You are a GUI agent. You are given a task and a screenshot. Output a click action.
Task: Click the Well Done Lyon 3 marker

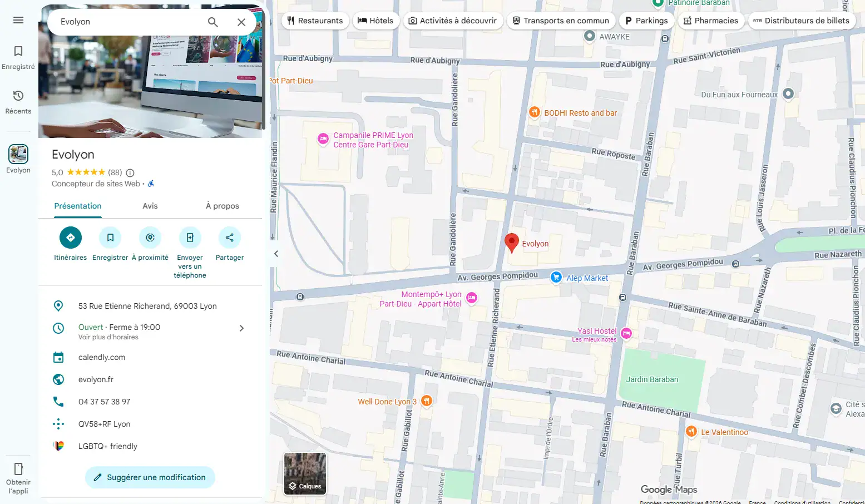coord(427,401)
